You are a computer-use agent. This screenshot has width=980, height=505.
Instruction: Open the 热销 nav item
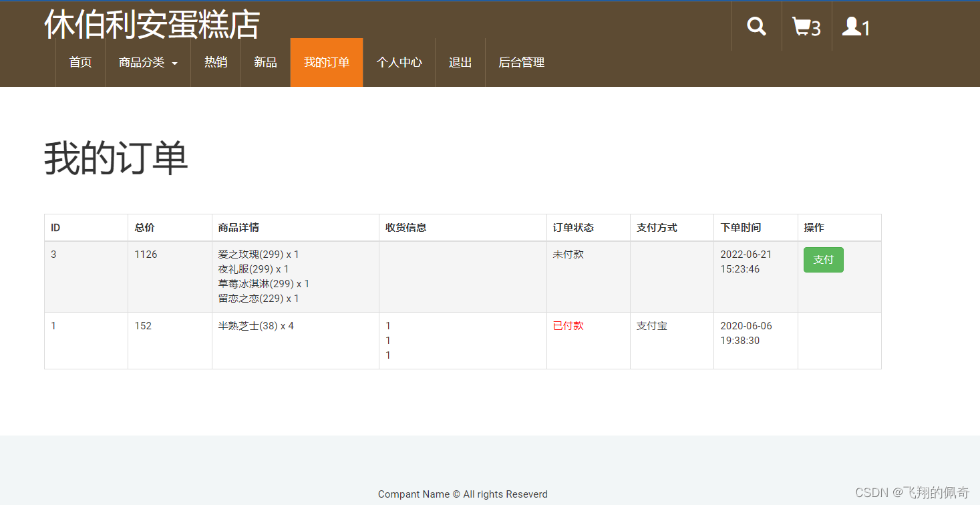pyautogui.click(x=215, y=62)
